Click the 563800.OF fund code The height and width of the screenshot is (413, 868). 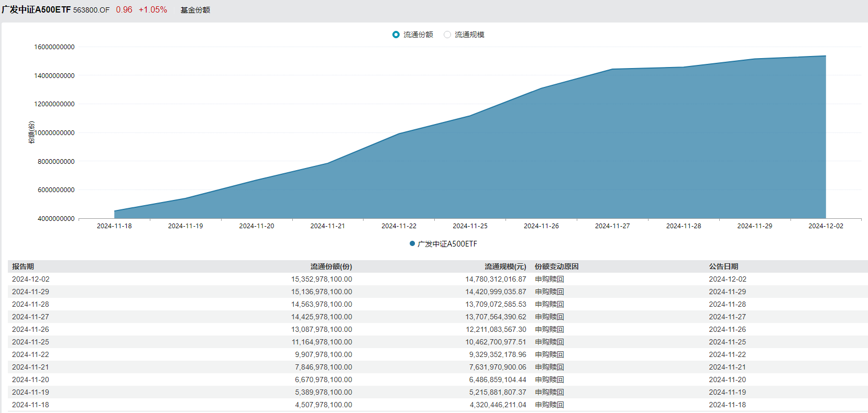[91, 10]
